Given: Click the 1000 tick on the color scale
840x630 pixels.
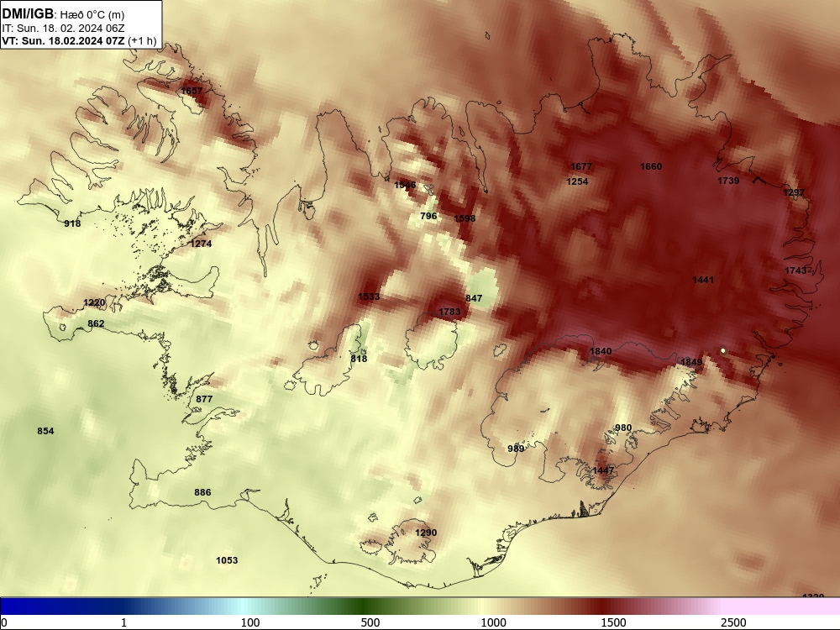Looking at the screenshot, I should (x=493, y=622).
